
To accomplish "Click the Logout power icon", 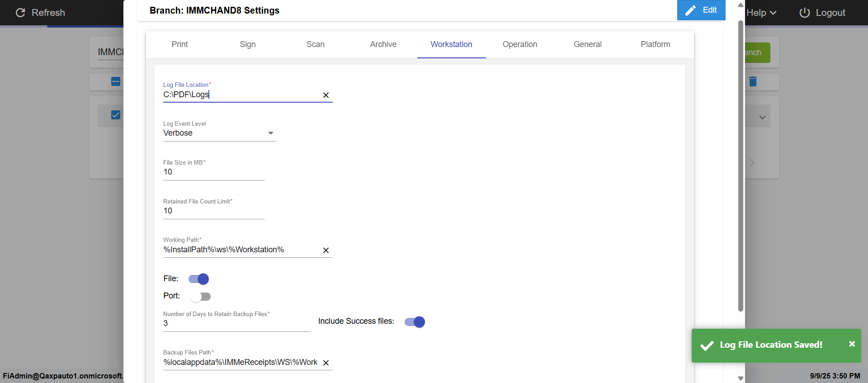I will click(x=804, y=13).
